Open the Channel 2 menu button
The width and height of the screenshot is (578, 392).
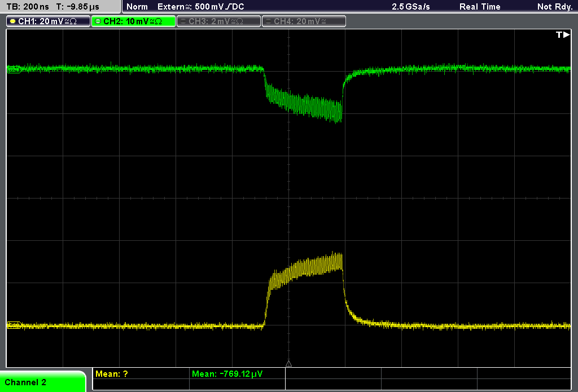[43, 382]
